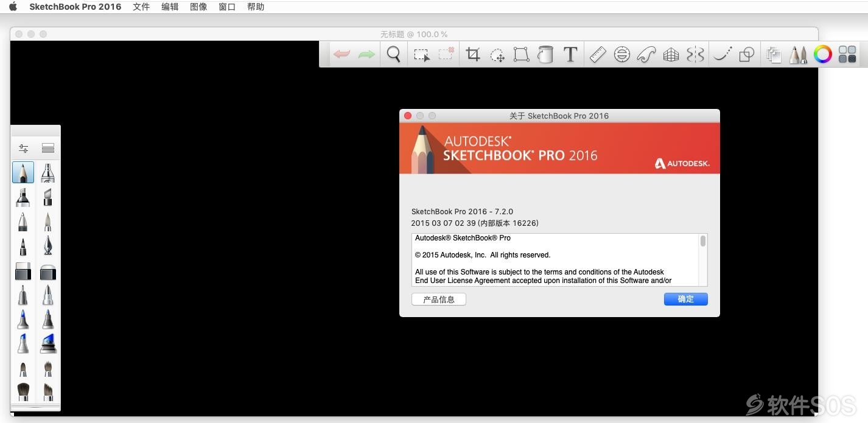Choose the black Marker brush
The image size is (868, 423).
click(x=23, y=197)
